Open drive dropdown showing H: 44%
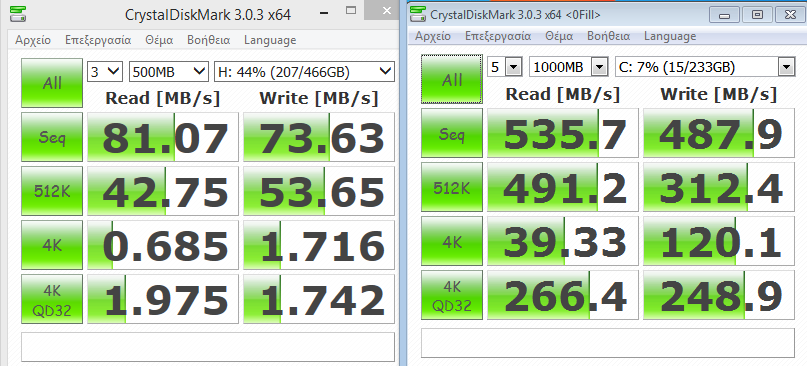The width and height of the screenshot is (807, 366). (x=304, y=72)
